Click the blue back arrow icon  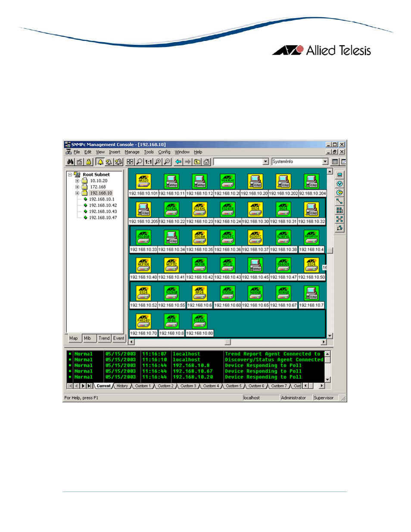178,162
